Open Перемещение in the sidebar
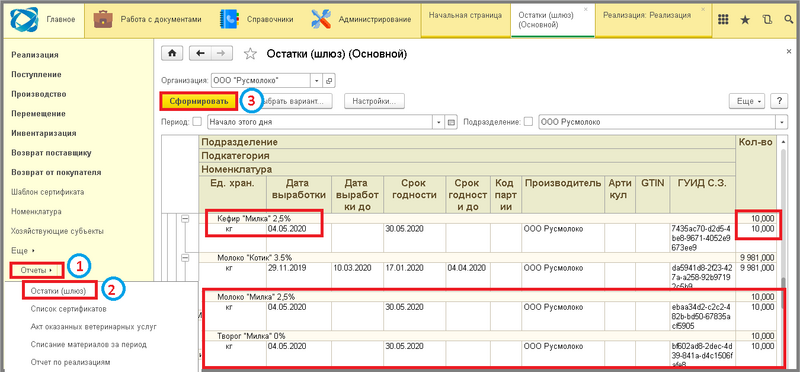Screen dimensions: 800x372 (38, 113)
